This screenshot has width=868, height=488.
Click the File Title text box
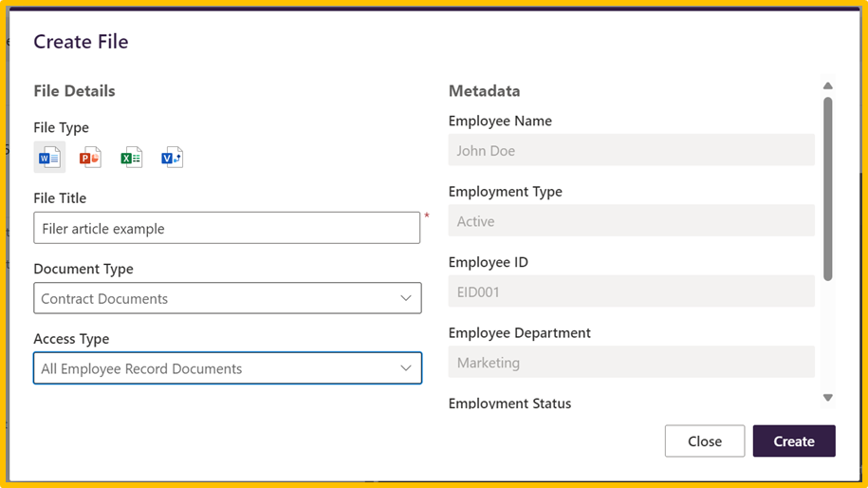[227, 228]
